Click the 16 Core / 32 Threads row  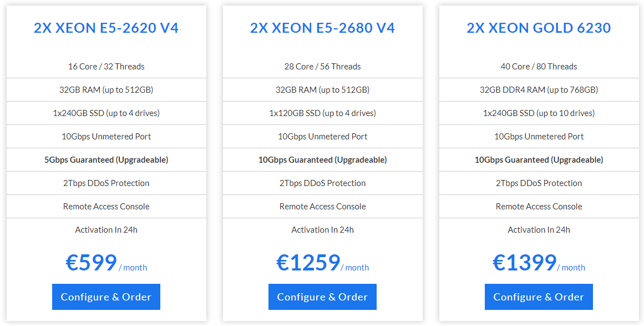click(x=106, y=67)
